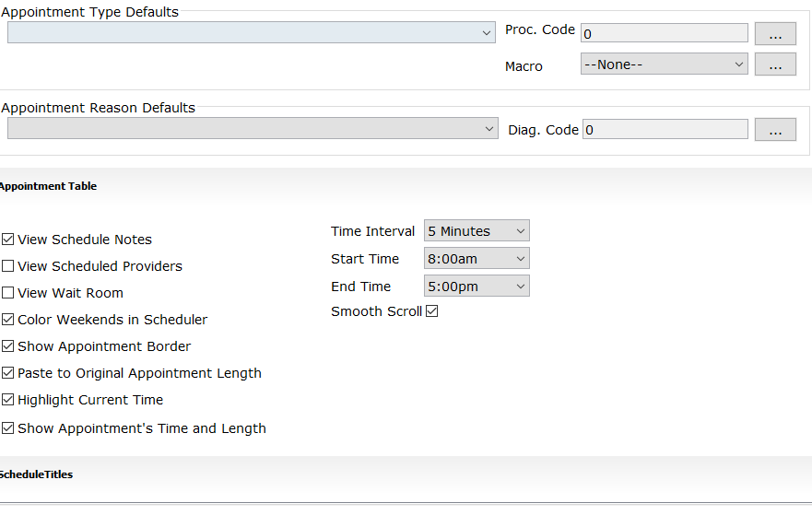Uncheck Paste to Original Appointment Length
This screenshot has width=812, height=515.
[x=8, y=373]
